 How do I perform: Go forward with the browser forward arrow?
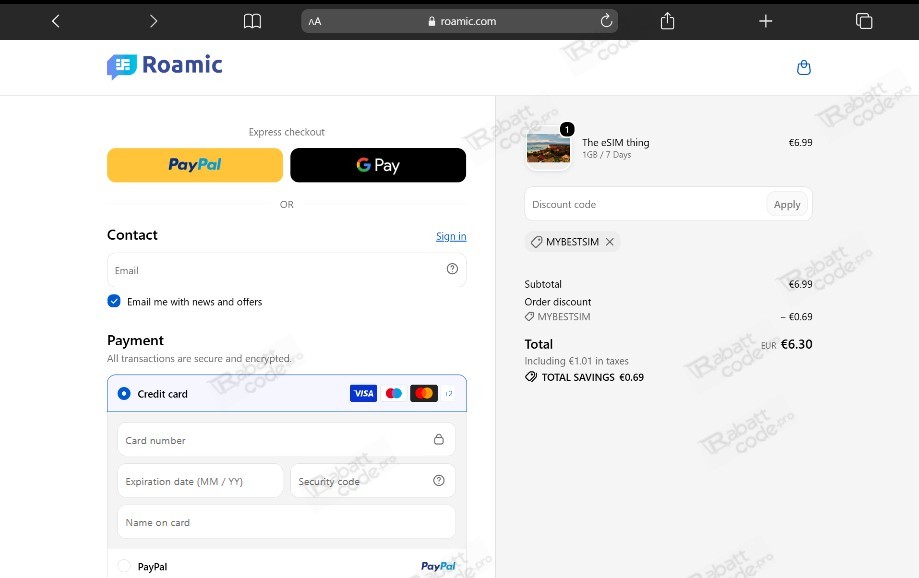click(x=154, y=21)
